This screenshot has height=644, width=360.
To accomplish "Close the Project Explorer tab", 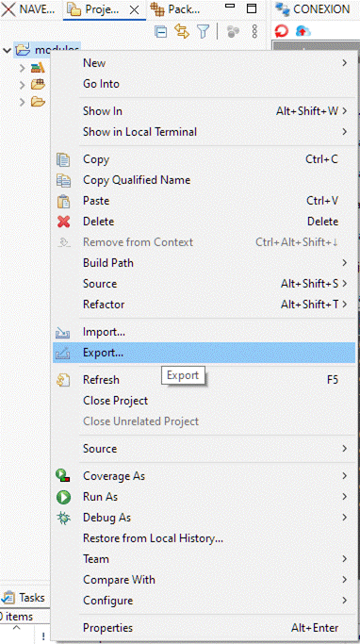I will [134, 10].
